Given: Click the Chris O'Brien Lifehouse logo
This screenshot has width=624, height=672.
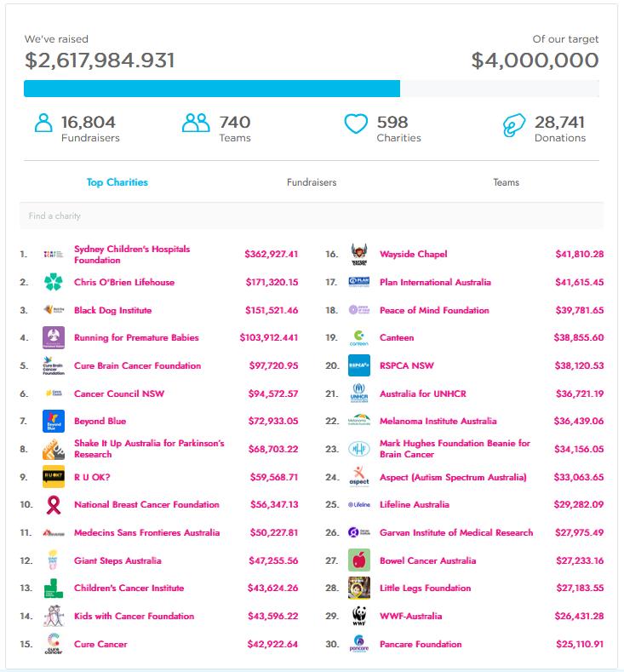Looking at the screenshot, I should (x=54, y=282).
